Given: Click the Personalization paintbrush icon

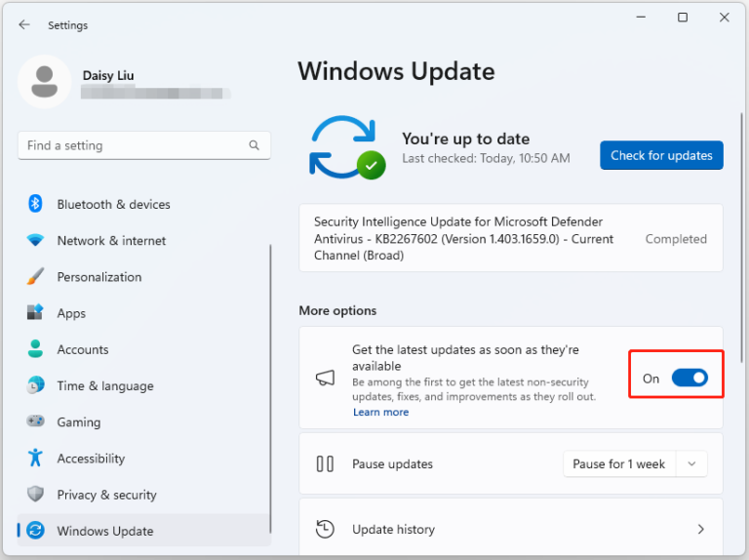Looking at the screenshot, I should [x=35, y=276].
